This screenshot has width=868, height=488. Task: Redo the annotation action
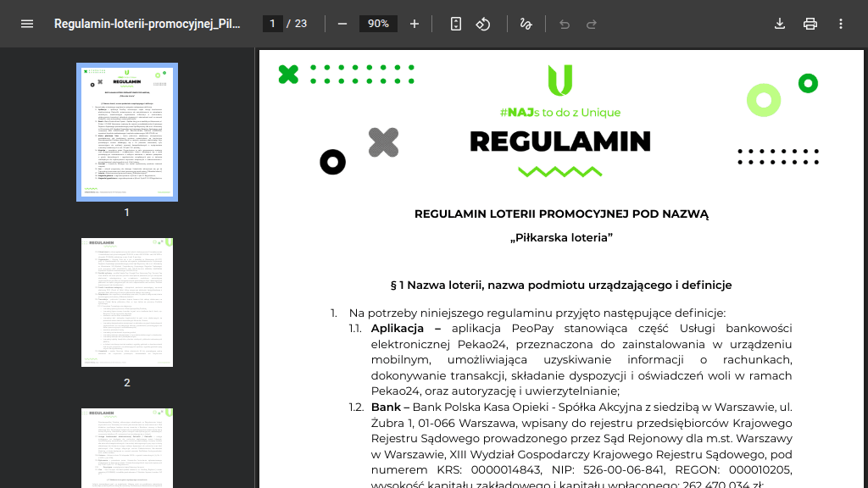click(591, 24)
